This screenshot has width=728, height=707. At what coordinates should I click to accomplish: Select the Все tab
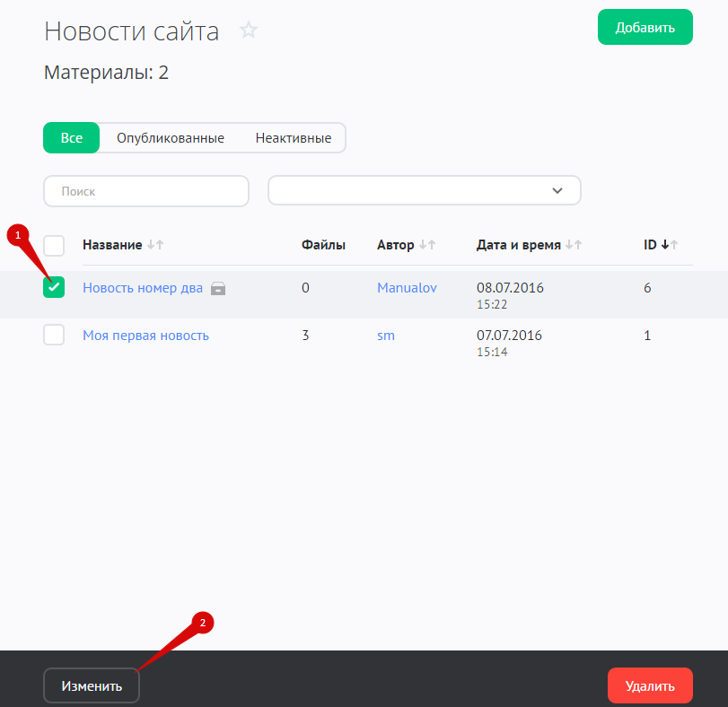(72, 138)
